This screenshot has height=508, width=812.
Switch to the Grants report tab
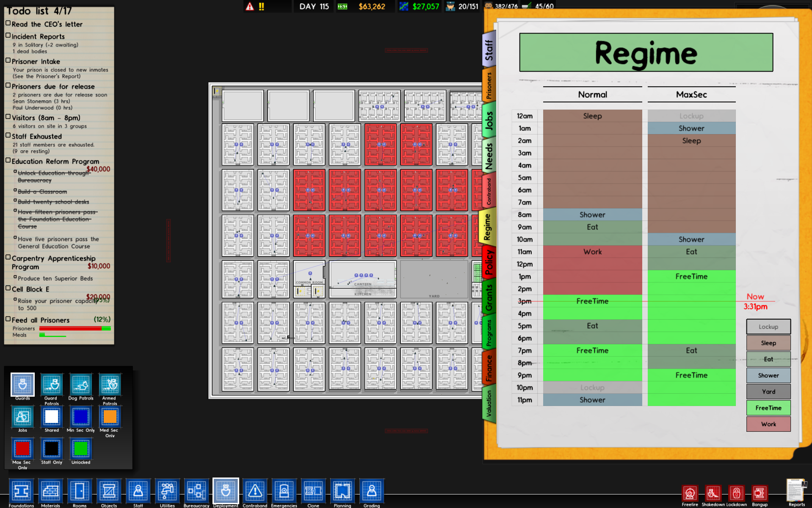tap(489, 297)
